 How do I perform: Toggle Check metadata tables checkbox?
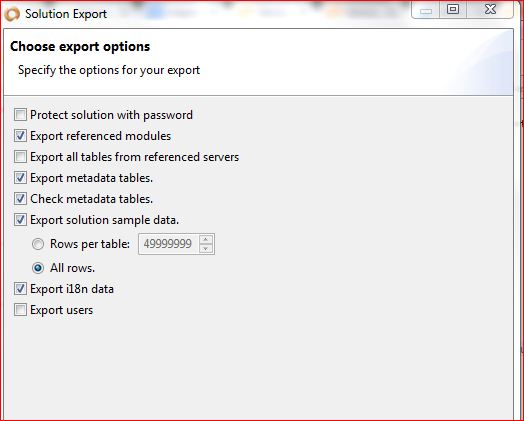pos(20,199)
